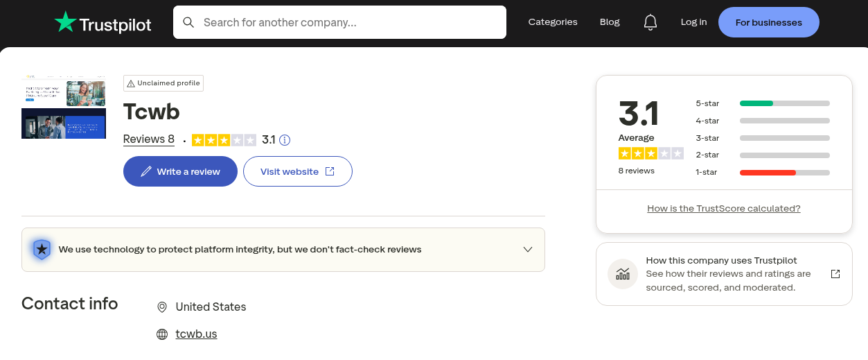Viewport: 868px width, 360px height.
Task: Open the notifications bell
Action: point(650,22)
